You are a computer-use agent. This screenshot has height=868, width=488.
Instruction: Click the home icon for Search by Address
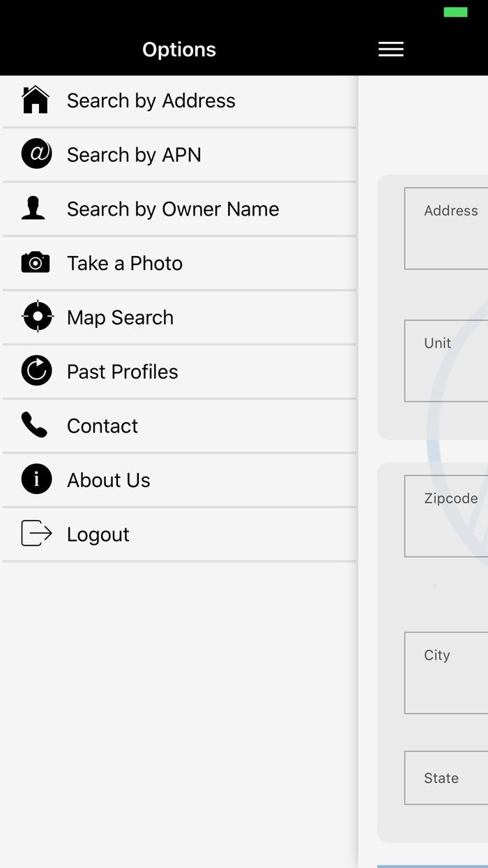click(x=35, y=100)
